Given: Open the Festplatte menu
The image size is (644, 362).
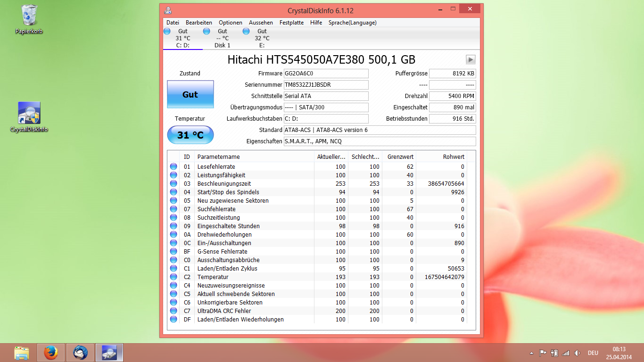Looking at the screenshot, I should pos(291,22).
